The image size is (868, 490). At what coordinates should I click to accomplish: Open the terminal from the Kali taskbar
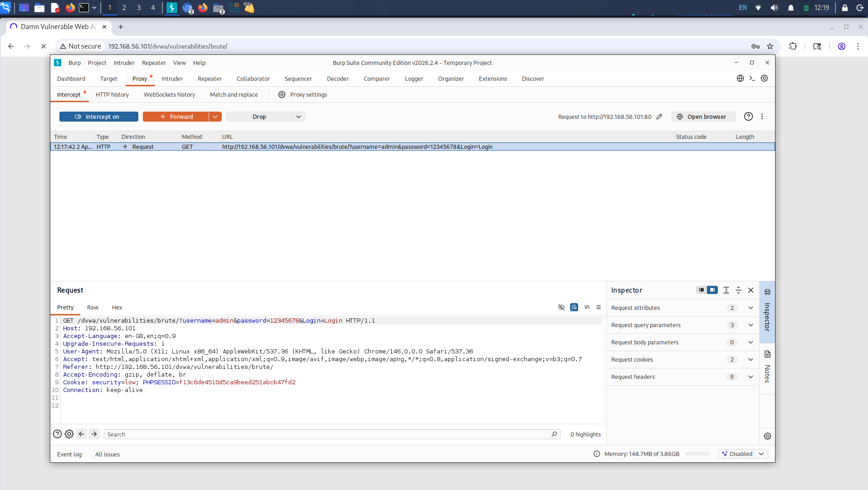click(84, 8)
